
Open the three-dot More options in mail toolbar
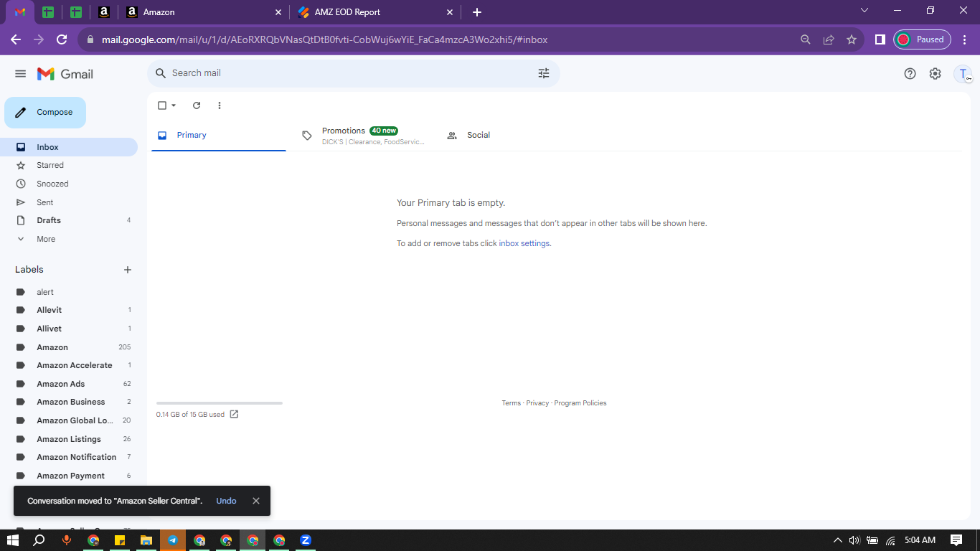[220, 105]
